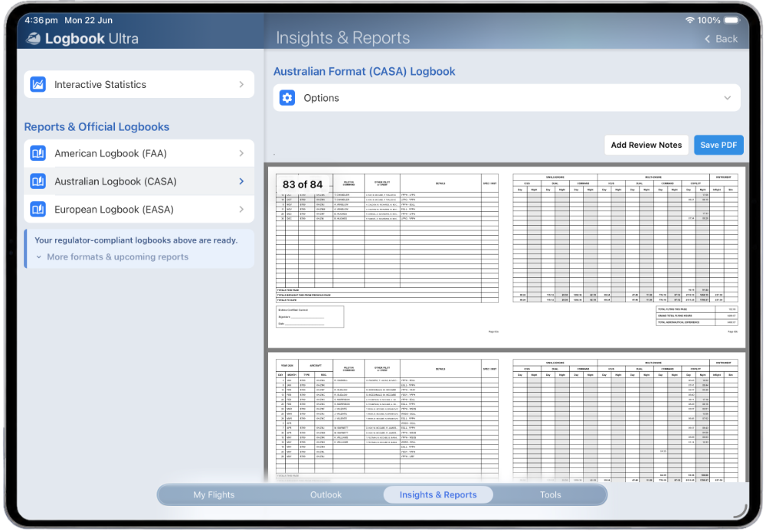This screenshot has width=766, height=532.
Task: Switch to My Flights tab
Action: point(214,495)
